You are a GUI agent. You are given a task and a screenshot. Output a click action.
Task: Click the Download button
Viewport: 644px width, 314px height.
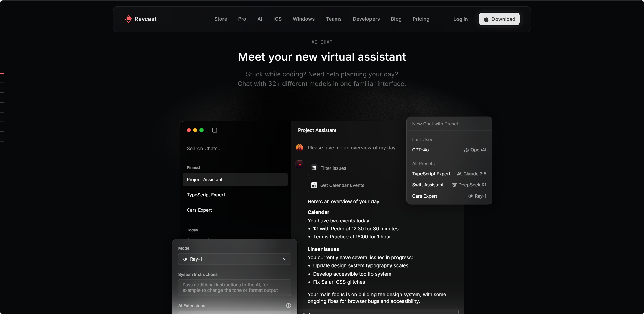pos(499,19)
